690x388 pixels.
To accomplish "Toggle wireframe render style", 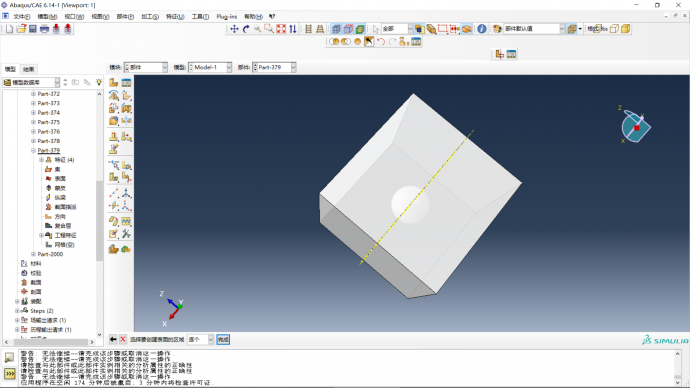I will (337, 29).
